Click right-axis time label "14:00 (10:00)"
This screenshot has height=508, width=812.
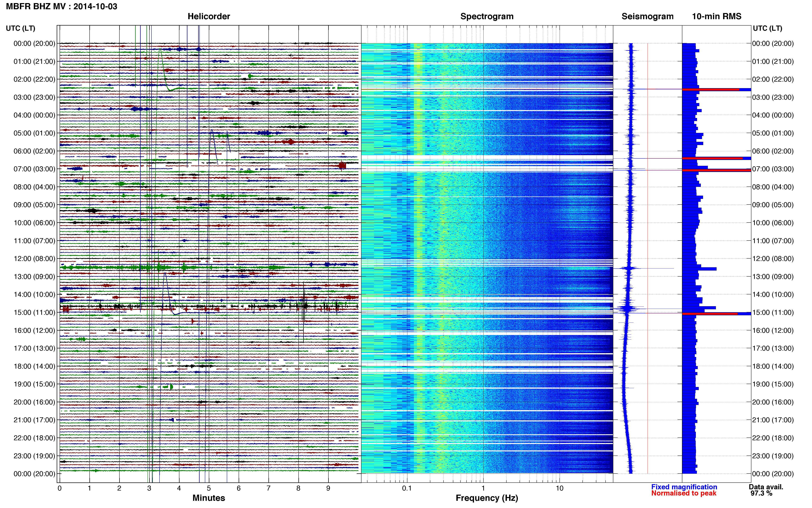(773, 295)
